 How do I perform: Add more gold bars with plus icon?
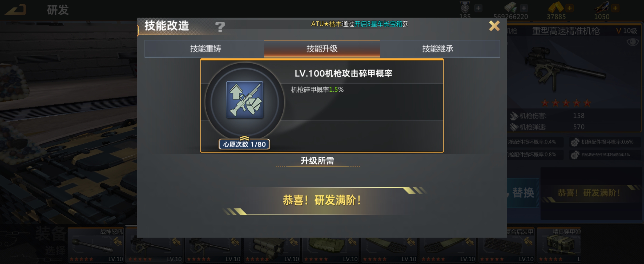coord(569,8)
